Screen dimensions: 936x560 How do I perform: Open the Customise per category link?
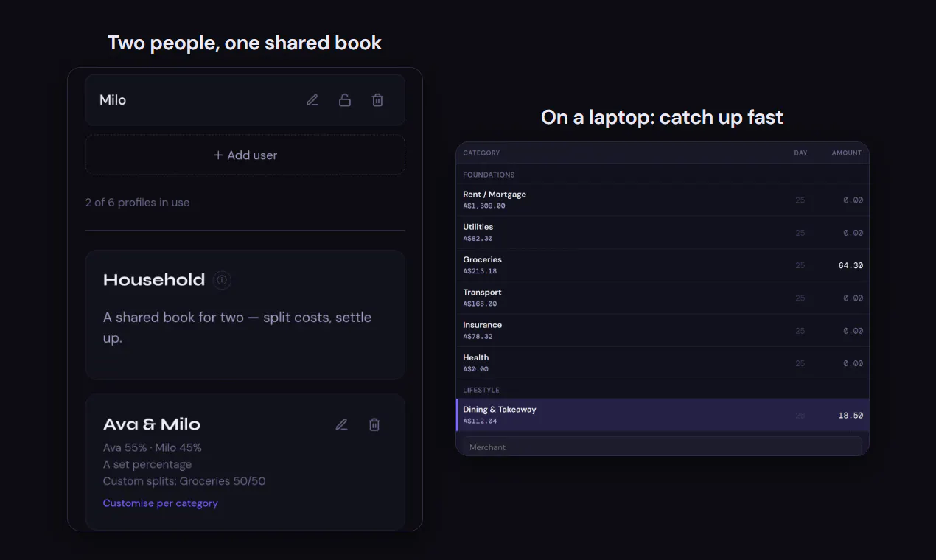(x=160, y=503)
